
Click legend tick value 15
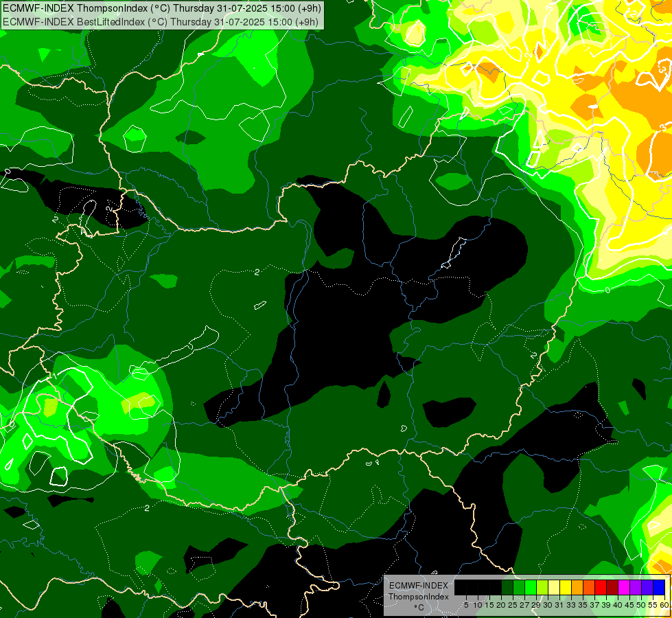(x=489, y=605)
